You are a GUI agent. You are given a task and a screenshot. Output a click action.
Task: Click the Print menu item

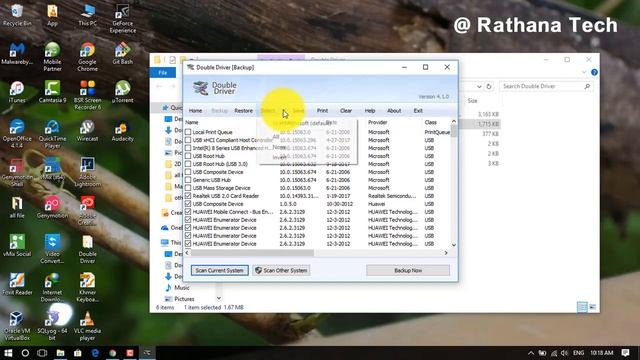(x=322, y=111)
